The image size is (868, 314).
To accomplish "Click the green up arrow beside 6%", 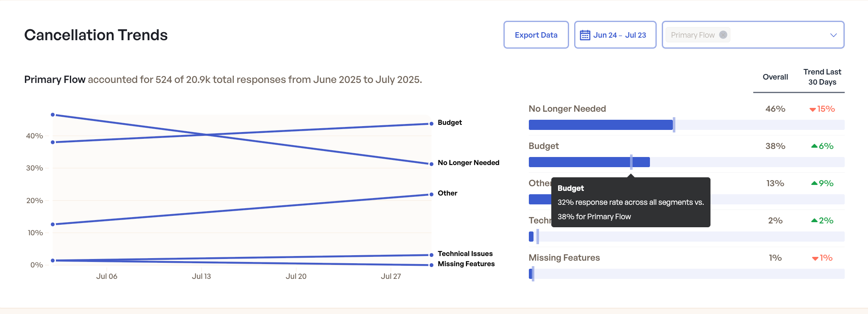I will click(x=814, y=146).
